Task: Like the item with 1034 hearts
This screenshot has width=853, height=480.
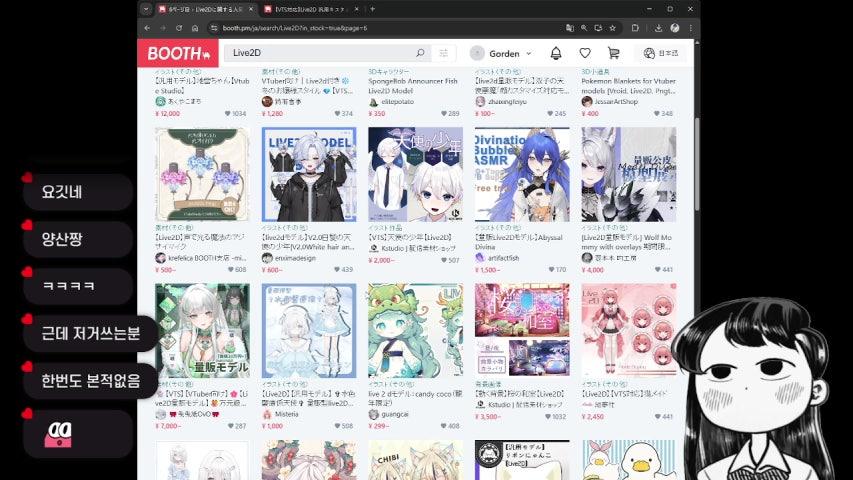Action: 227,113
